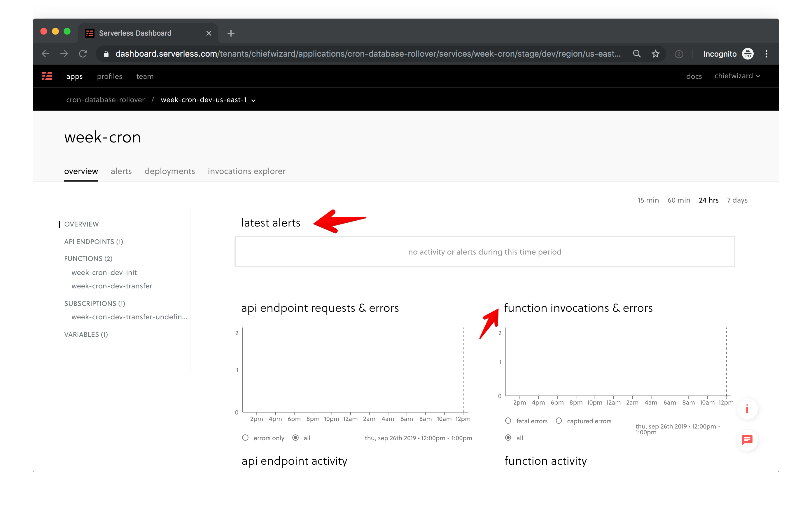
Task: Bookmark page with the star icon
Action: click(655, 54)
